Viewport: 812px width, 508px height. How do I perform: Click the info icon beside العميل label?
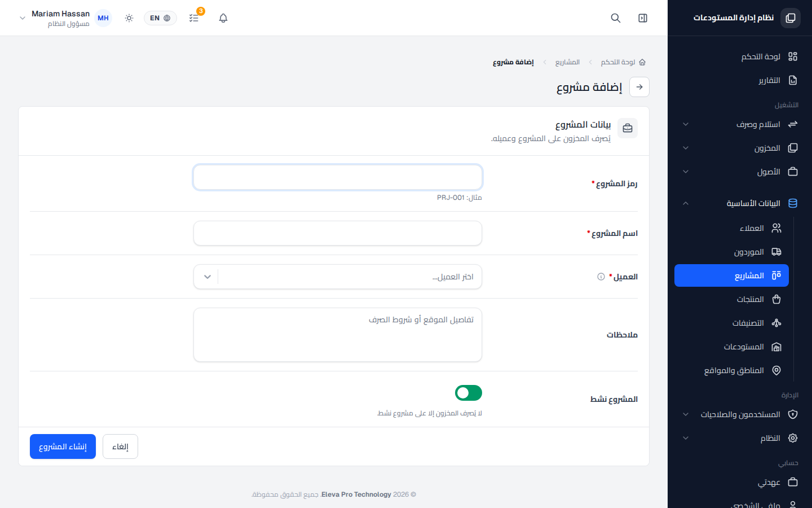[601, 277]
